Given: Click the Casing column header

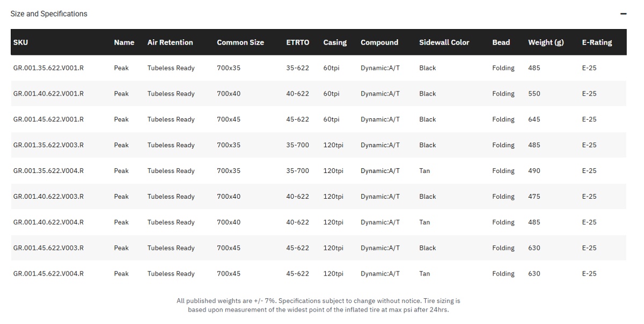Looking at the screenshot, I should pos(335,42).
